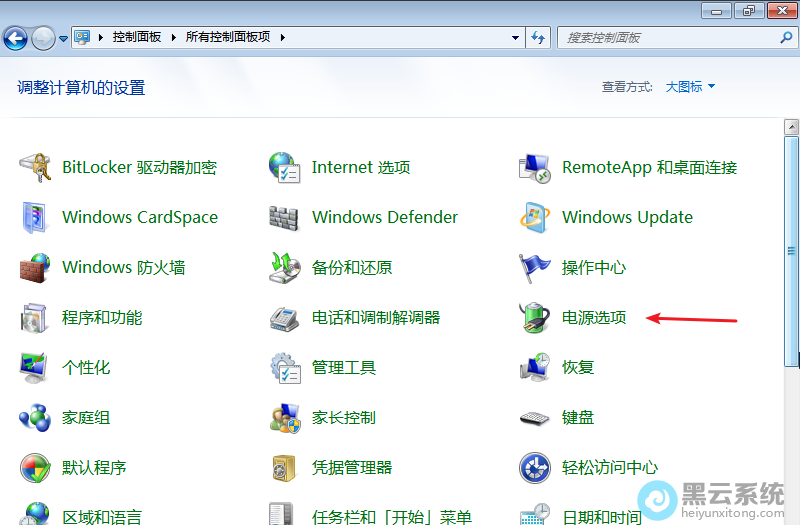Expand the 大图标 view mode dropdown
This screenshot has height=525, width=800.
click(691, 87)
